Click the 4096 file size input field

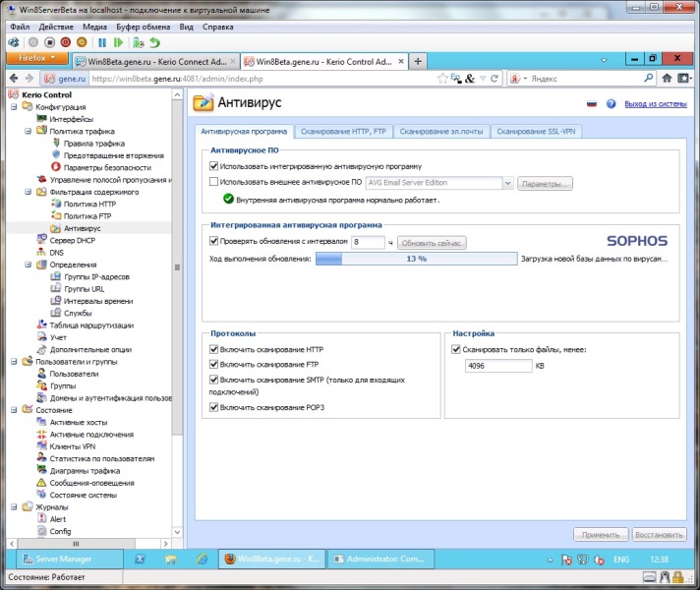(x=496, y=366)
